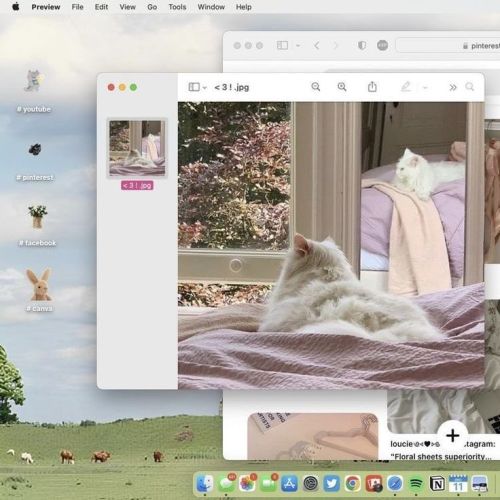
Task: Go back in the Safari window
Action: click(317, 45)
